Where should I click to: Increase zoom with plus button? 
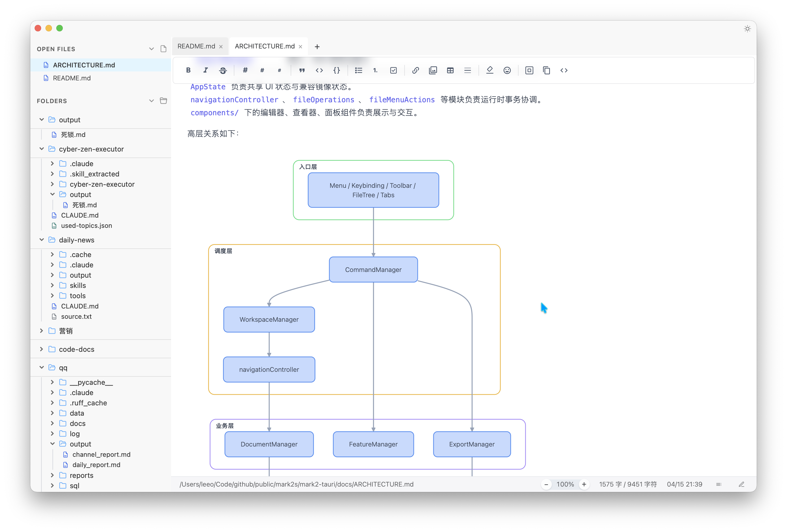[584, 484]
